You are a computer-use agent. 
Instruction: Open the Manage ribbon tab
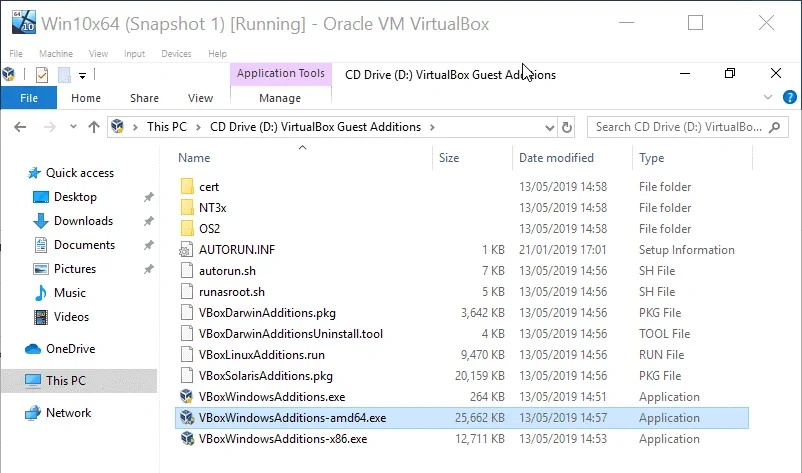point(280,98)
